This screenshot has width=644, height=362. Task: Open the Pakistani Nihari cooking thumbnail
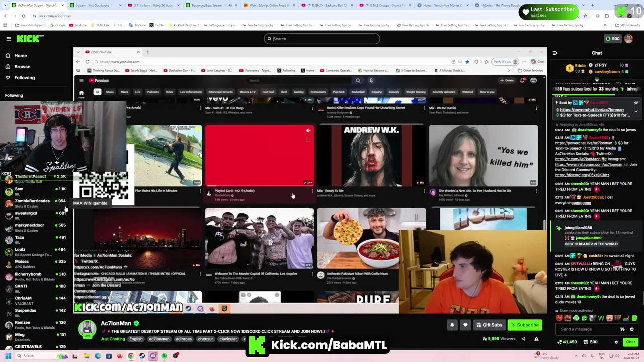point(371,238)
